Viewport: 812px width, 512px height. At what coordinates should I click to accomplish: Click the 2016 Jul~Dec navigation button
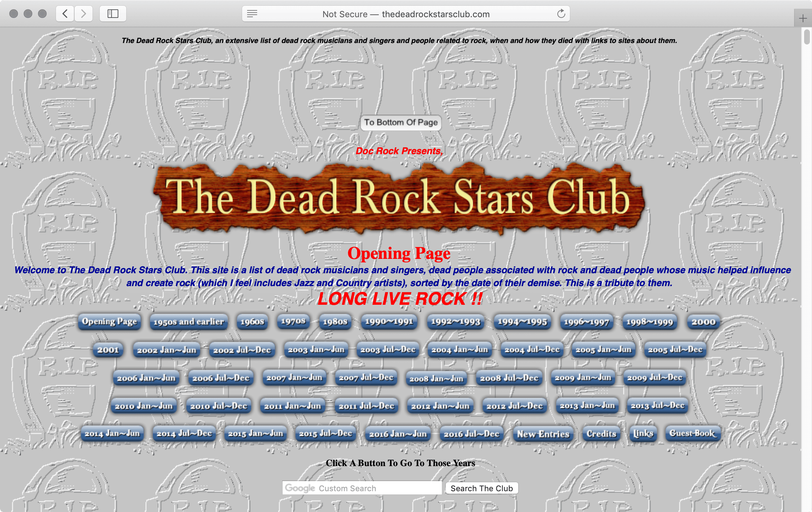(470, 434)
